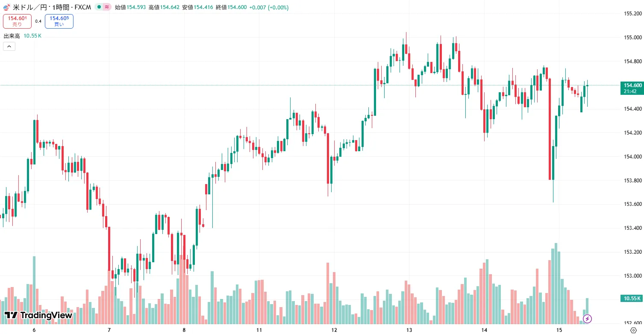Click the 買い buy button showing 154.605
The image size is (644, 334).
(x=59, y=21)
